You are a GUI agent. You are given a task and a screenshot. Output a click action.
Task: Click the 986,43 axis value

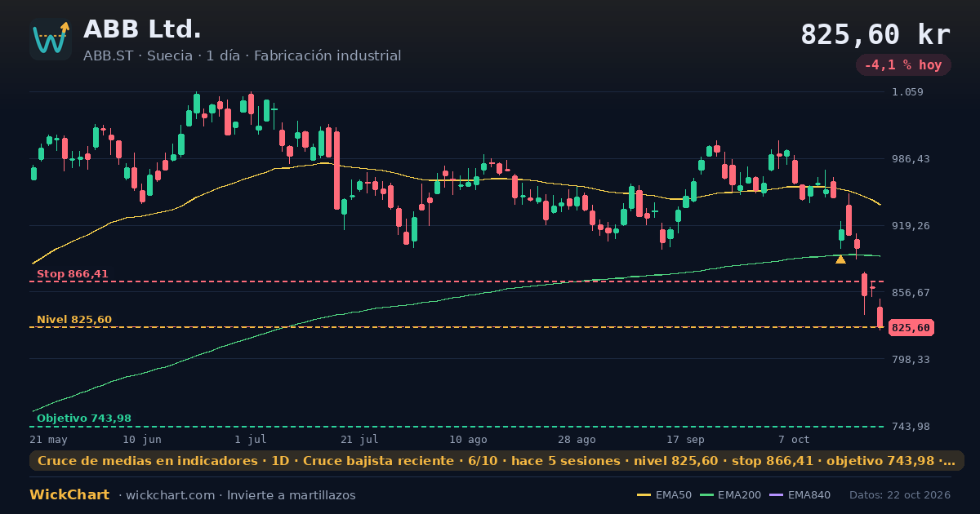click(x=911, y=159)
